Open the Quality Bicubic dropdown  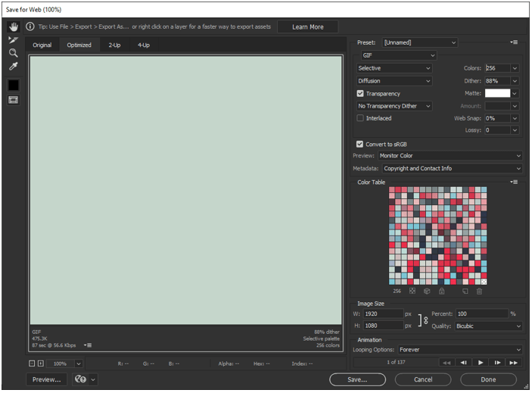[x=489, y=326]
